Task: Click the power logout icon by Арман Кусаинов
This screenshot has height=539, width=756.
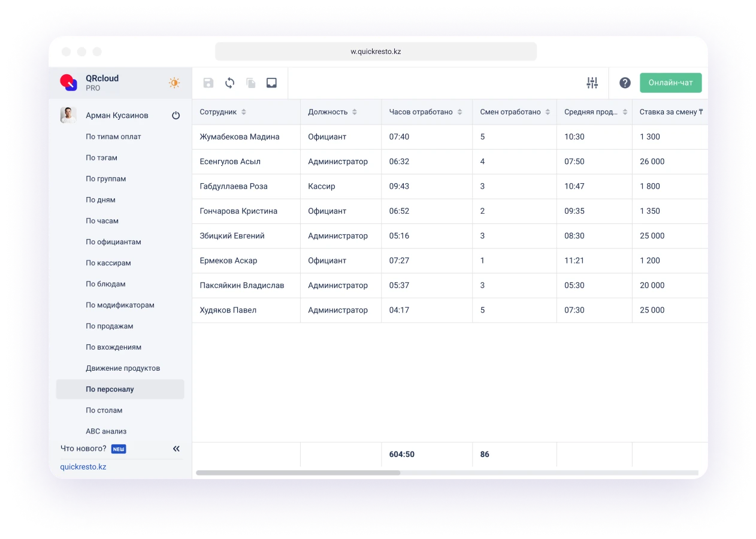Action: (176, 116)
